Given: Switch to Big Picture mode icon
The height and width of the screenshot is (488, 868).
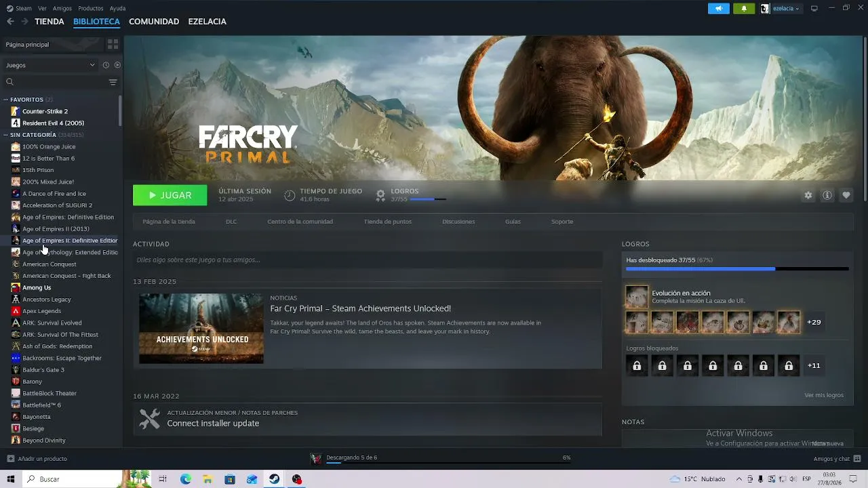Looking at the screenshot, I should click(814, 8).
